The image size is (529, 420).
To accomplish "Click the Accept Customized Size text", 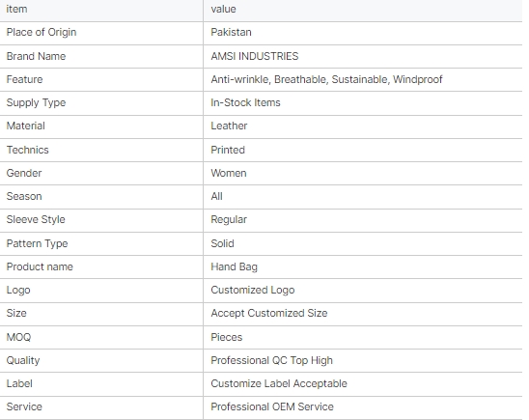I will pyautogui.click(x=269, y=313).
